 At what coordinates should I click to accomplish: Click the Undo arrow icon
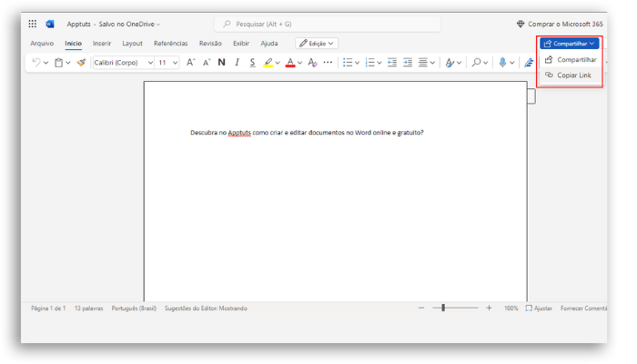pos(36,62)
